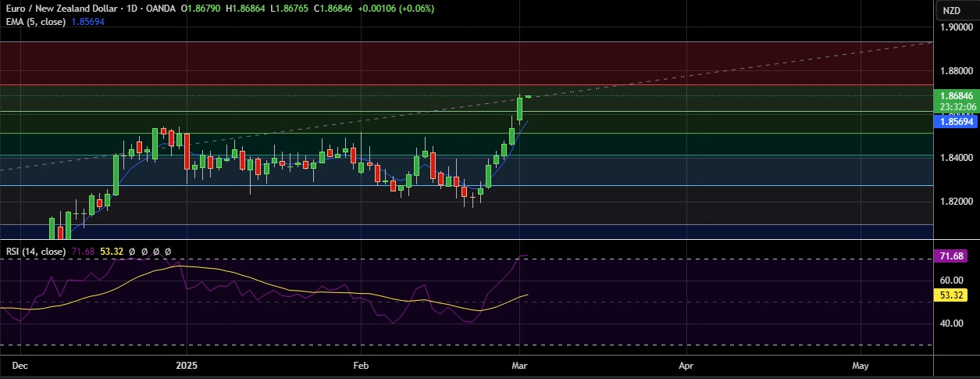The width and height of the screenshot is (980, 379).
Task: Click the 1.84000 price axis label
Action: [x=957, y=158]
